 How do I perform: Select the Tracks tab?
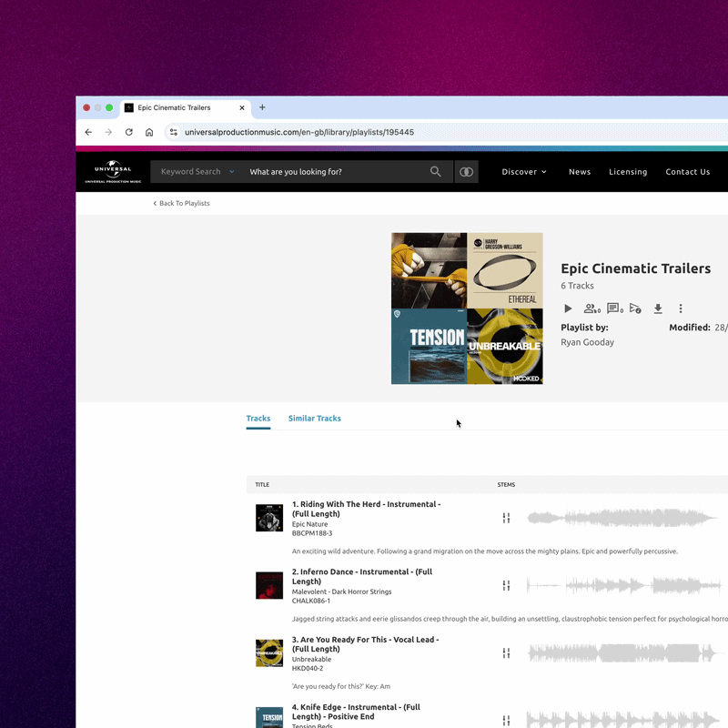pyautogui.click(x=258, y=419)
